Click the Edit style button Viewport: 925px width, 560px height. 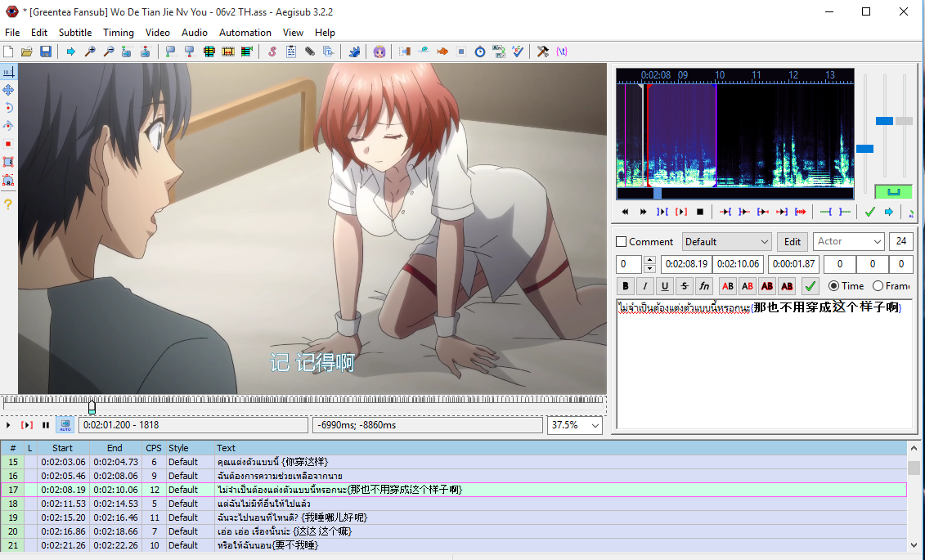pyautogui.click(x=793, y=242)
